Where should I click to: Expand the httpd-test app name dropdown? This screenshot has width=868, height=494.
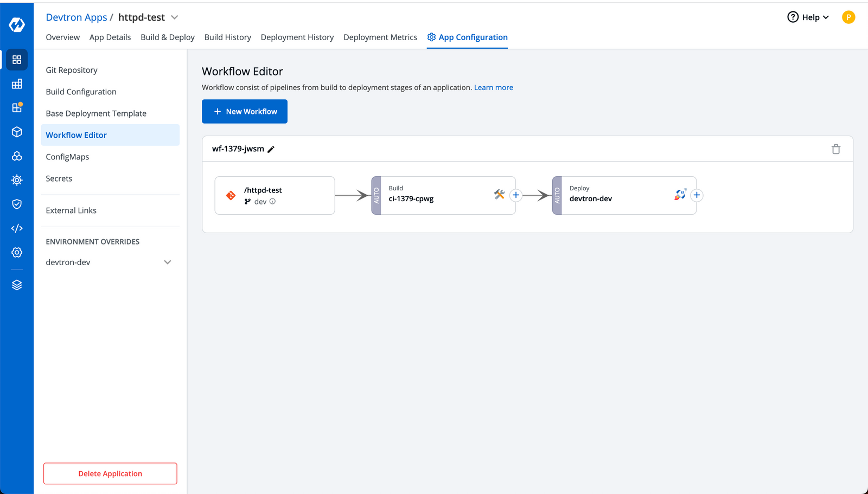pos(174,17)
